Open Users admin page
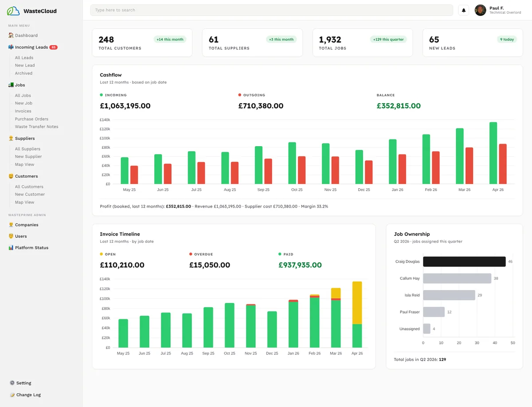 tap(21, 236)
